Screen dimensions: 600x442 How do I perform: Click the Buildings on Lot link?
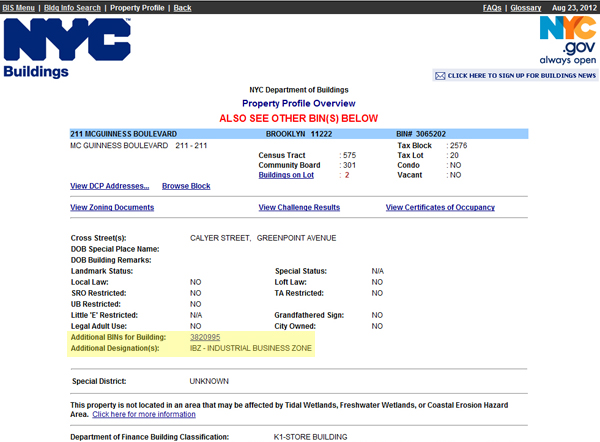coord(287,175)
